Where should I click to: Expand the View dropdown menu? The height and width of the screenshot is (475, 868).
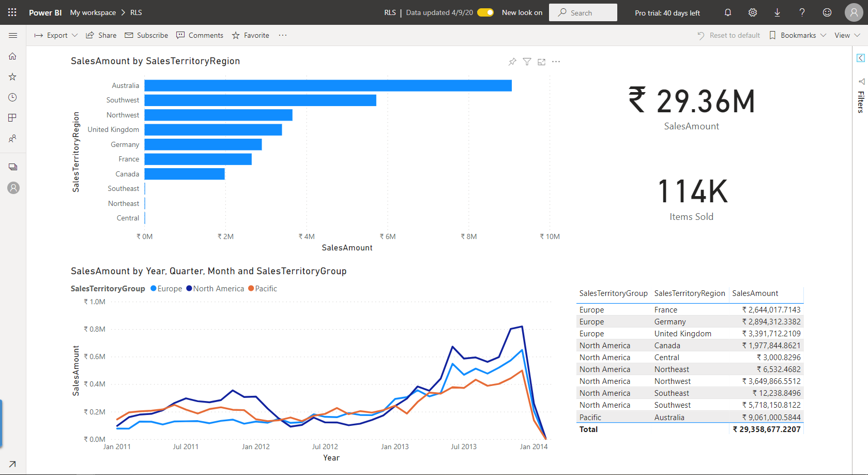(847, 35)
